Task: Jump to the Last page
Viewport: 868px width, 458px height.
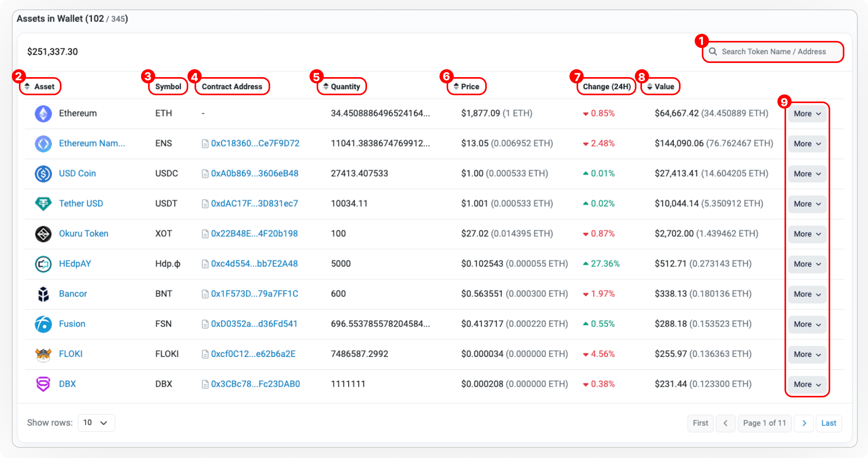Action: (829, 423)
